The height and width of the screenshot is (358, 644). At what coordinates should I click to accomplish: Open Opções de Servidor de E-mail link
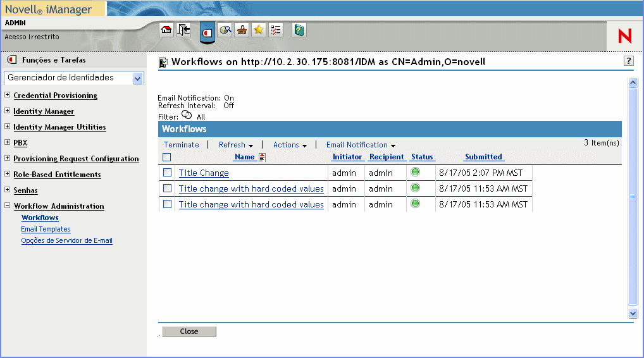[x=66, y=240]
